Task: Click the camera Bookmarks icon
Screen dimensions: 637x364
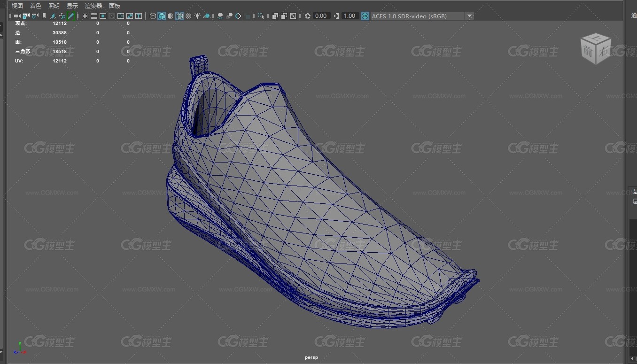Action: 44,16
